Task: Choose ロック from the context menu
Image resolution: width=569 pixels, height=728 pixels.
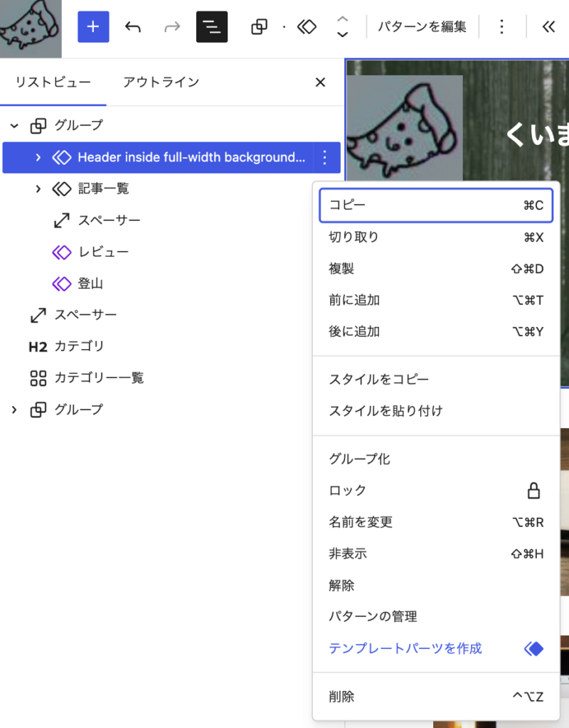Action: tap(436, 491)
